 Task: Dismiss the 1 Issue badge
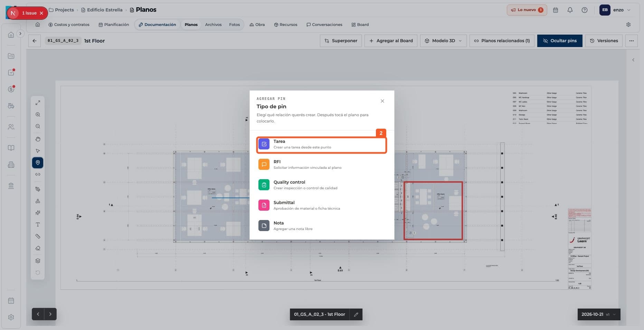tap(41, 13)
